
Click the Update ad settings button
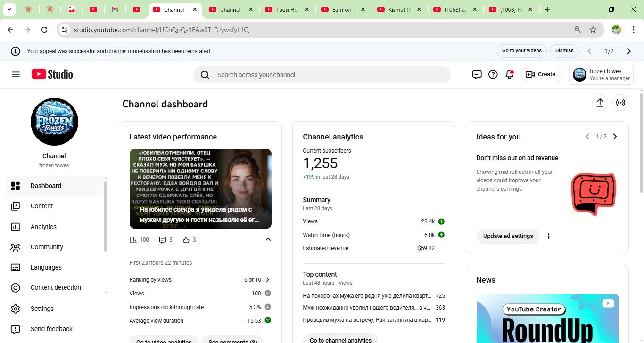[508, 236]
